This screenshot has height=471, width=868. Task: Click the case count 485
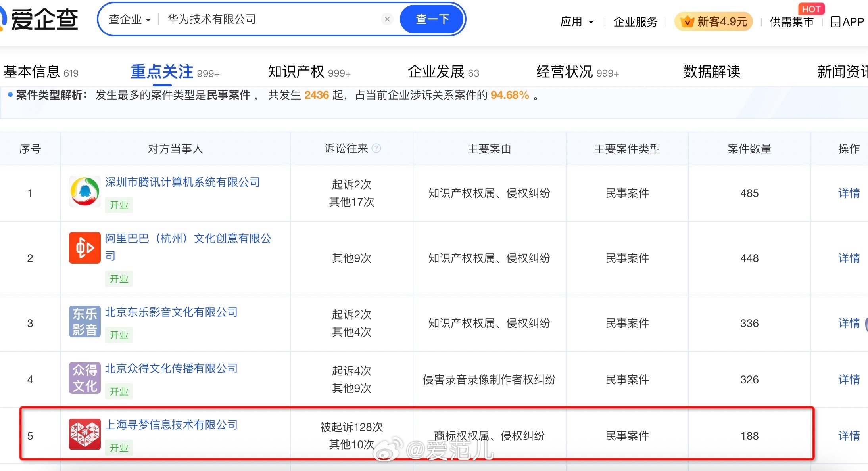(749, 193)
